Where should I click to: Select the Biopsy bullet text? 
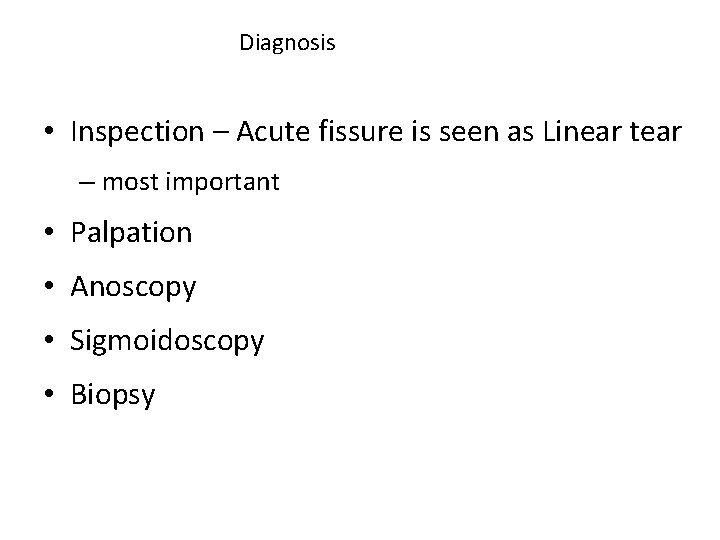click(x=113, y=396)
